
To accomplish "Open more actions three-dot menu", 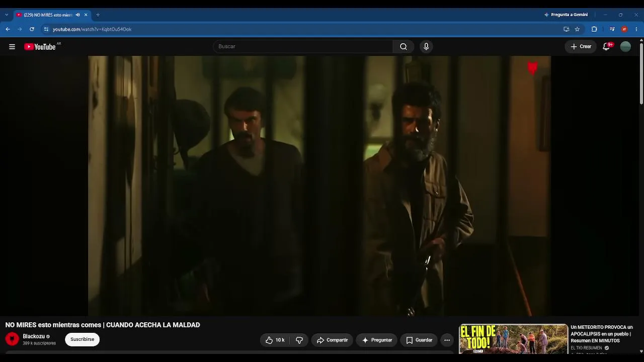I will point(447,340).
